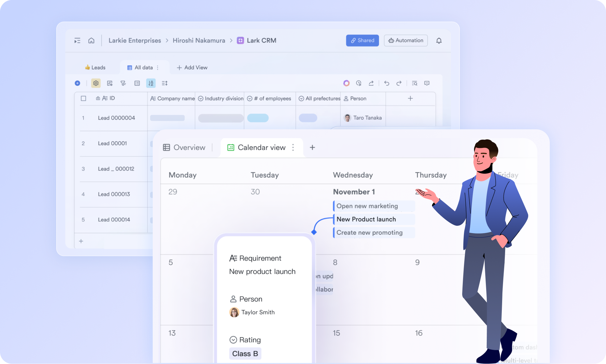The height and width of the screenshot is (364, 606).
Task: Open the Lark CRM breadcrumb title
Action: 262,41
